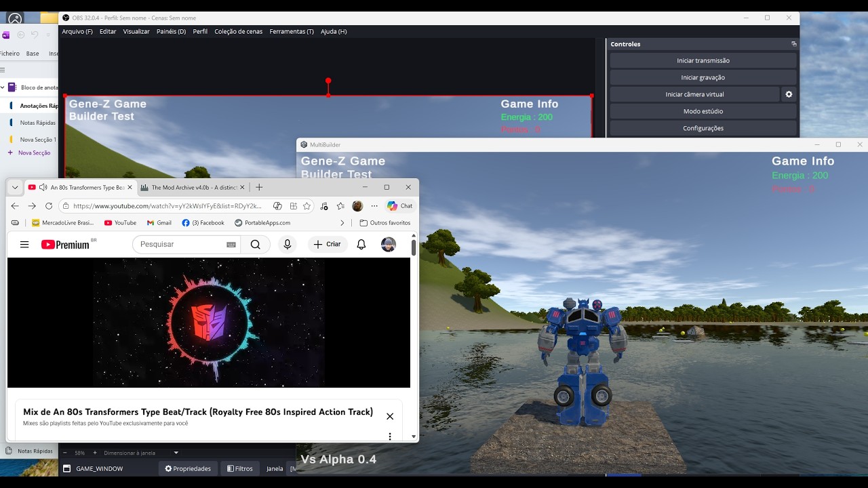Click Criar button on YouTube
868x488 pixels.
coord(328,245)
